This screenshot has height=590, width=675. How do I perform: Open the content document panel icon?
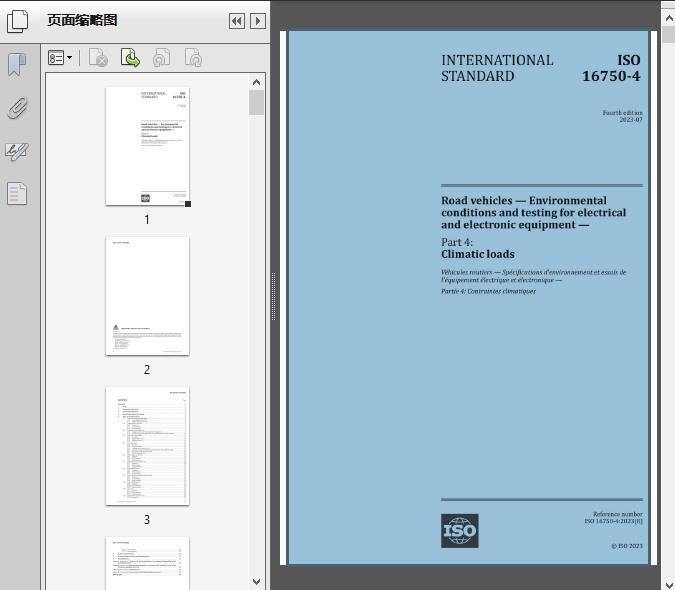[x=17, y=193]
